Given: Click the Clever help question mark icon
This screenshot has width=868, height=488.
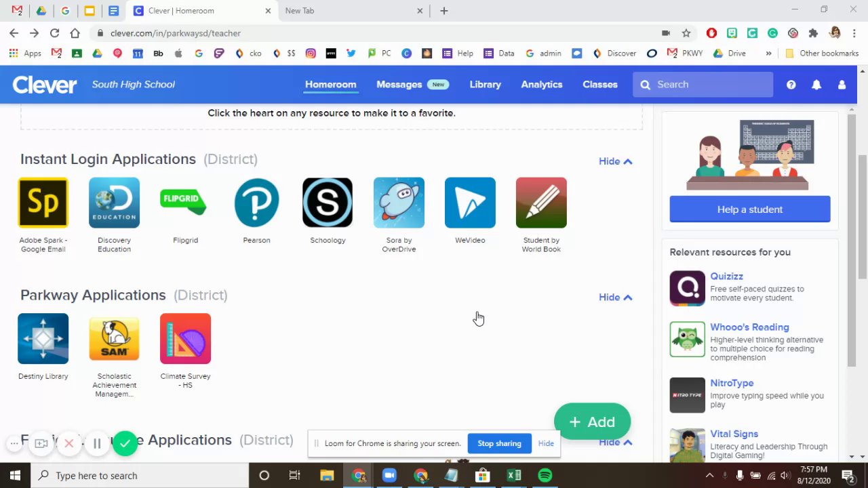Looking at the screenshot, I should point(791,85).
